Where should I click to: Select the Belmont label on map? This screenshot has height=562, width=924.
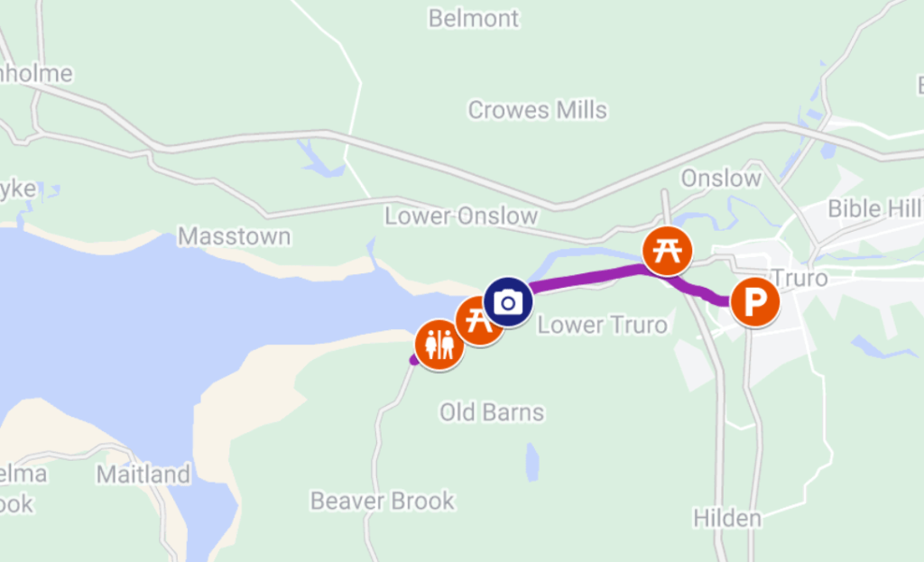(474, 18)
